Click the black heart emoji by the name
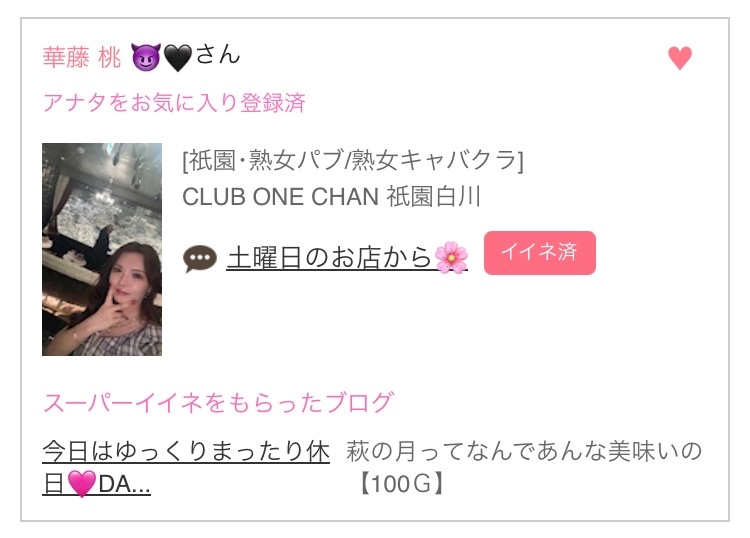The width and height of the screenshot is (750, 538). coord(177,58)
